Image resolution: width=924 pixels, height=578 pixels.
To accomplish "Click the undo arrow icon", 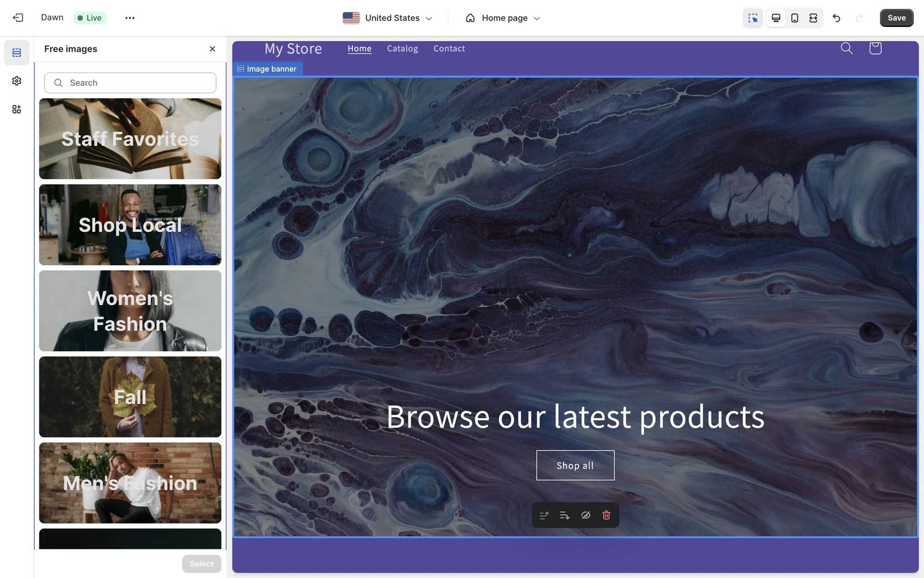I will pos(836,18).
